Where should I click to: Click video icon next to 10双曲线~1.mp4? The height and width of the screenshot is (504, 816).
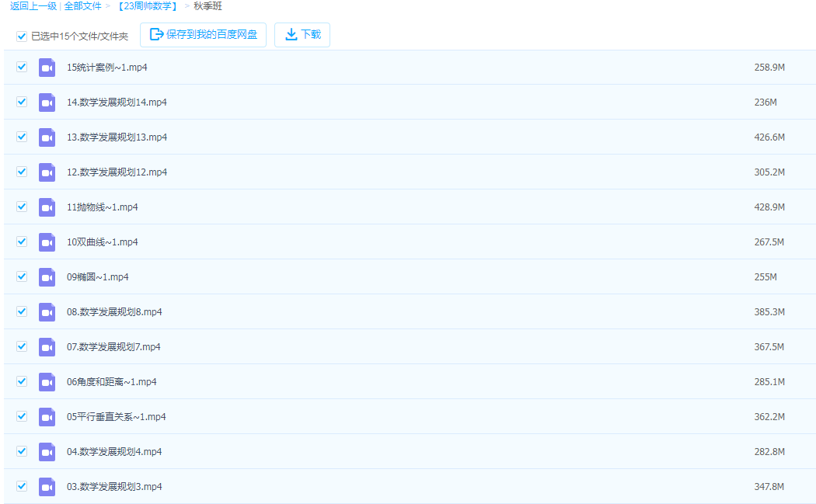coord(47,242)
